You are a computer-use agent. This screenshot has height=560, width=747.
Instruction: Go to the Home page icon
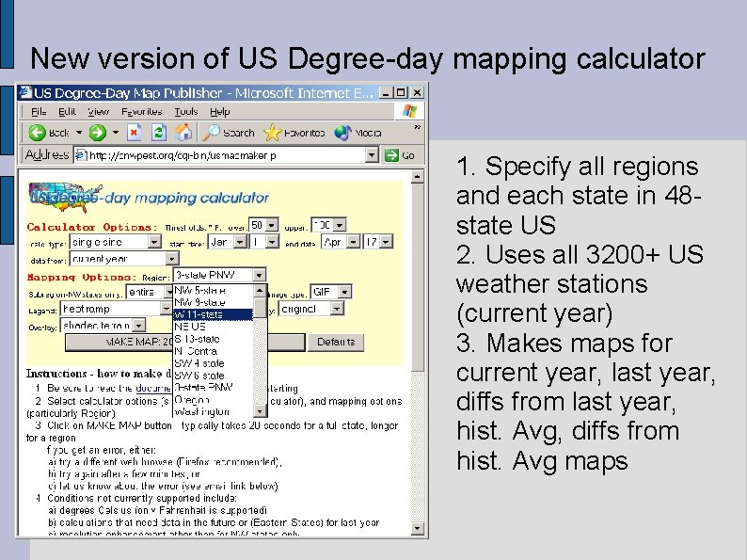[x=183, y=133]
